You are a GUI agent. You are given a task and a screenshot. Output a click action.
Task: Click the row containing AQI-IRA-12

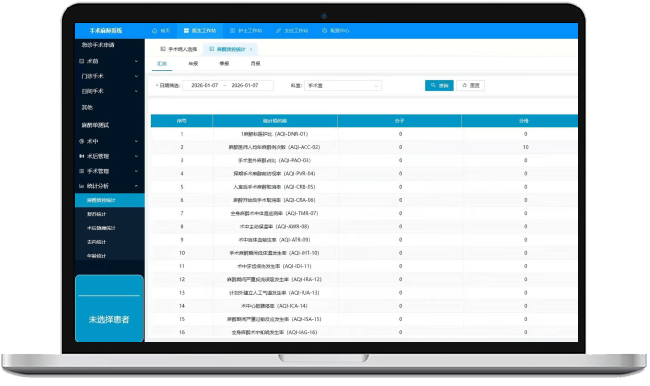coord(364,279)
